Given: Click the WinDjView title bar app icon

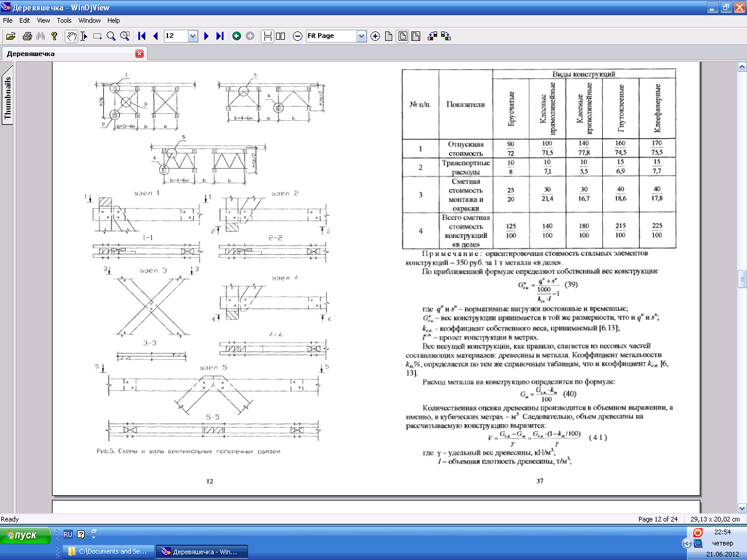Looking at the screenshot, I should (6, 8).
